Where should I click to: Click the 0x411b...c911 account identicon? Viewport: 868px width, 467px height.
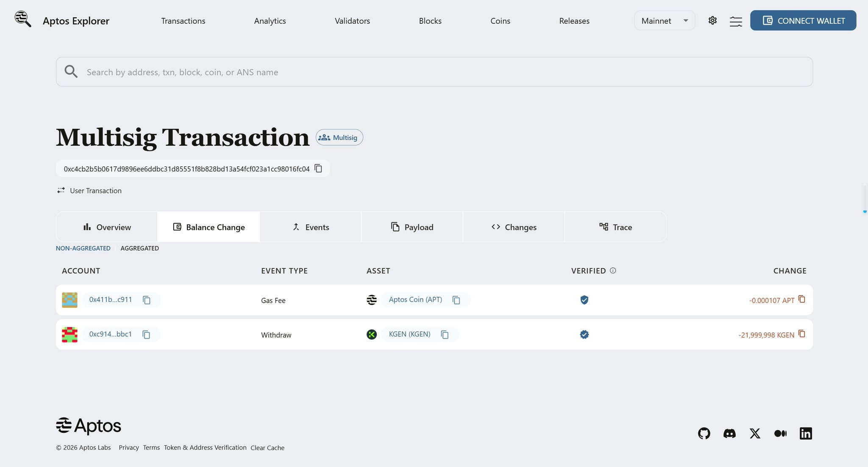pyautogui.click(x=70, y=300)
